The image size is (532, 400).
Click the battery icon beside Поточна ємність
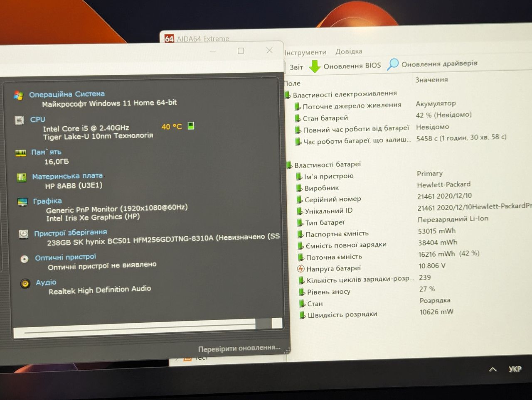[x=301, y=258]
